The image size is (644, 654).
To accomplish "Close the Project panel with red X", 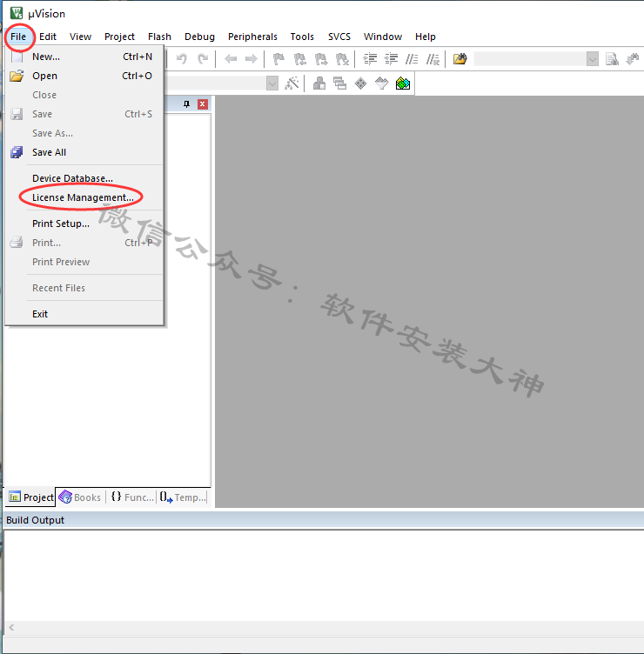I will pos(203,103).
